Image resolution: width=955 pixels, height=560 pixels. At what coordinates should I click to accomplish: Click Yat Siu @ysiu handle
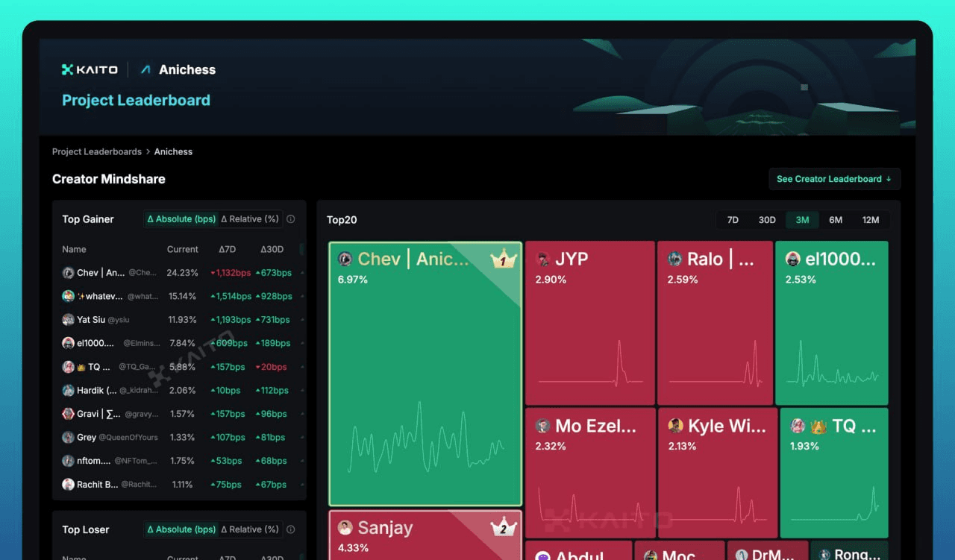pos(119,320)
